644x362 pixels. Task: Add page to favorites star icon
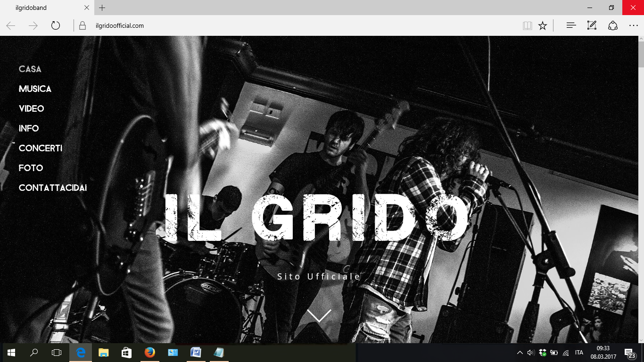543,25
